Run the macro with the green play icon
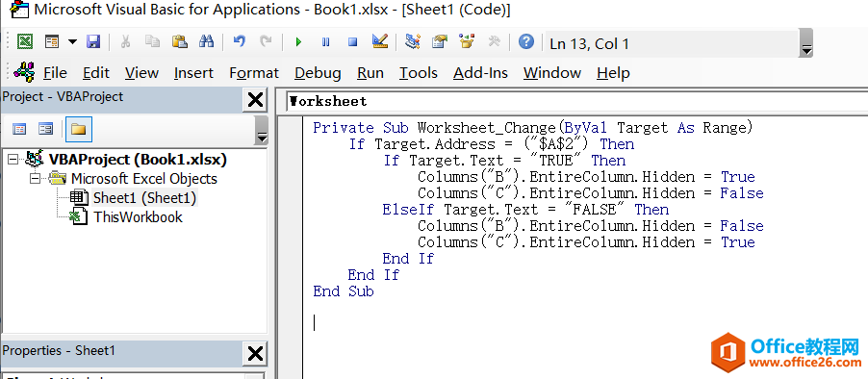The image size is (868, 379). (x=299, y=42)
